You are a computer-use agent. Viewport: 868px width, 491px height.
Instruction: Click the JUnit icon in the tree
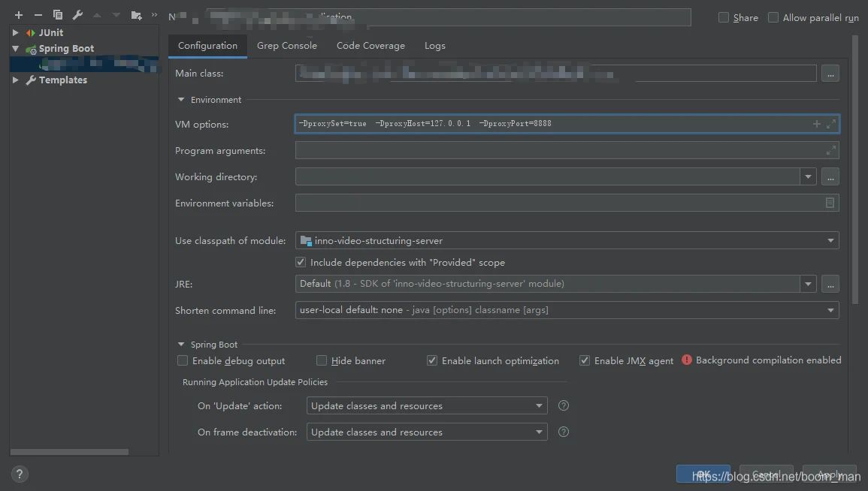tap(31, 32)
